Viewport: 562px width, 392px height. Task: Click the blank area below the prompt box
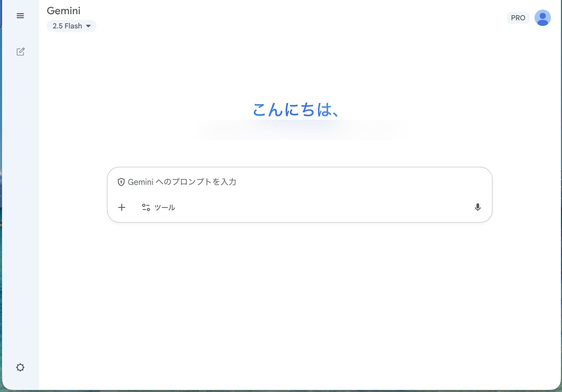click(299, 292)
